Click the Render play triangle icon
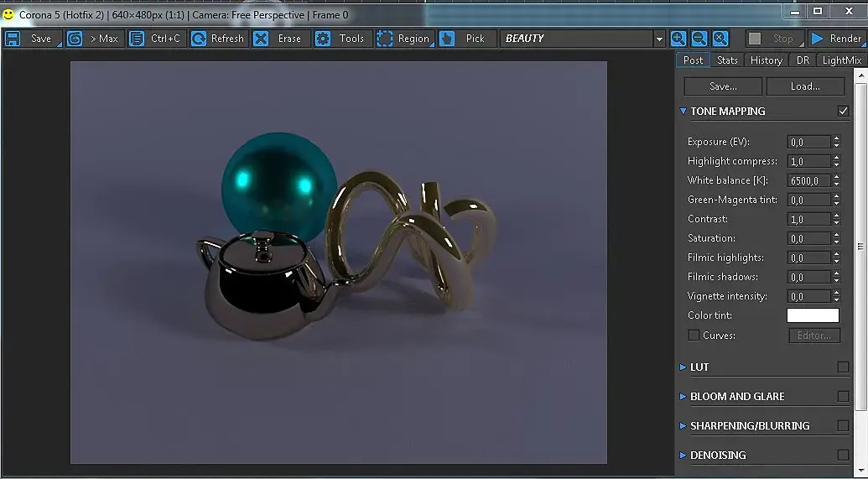This screenshot has height=479, width=868. [817, 39]
